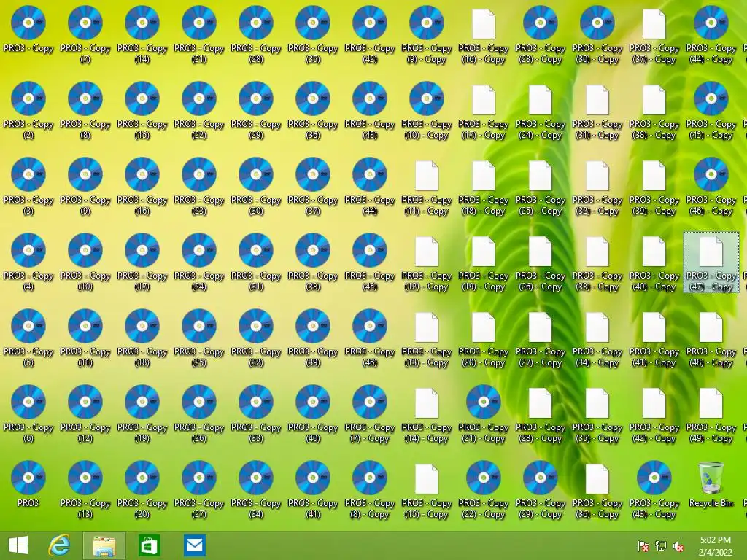The height and width of the screenshot is (560, 747).
Task: Select blank file PRO3 - Copy (49) - Copy
Action: (711, 403)
